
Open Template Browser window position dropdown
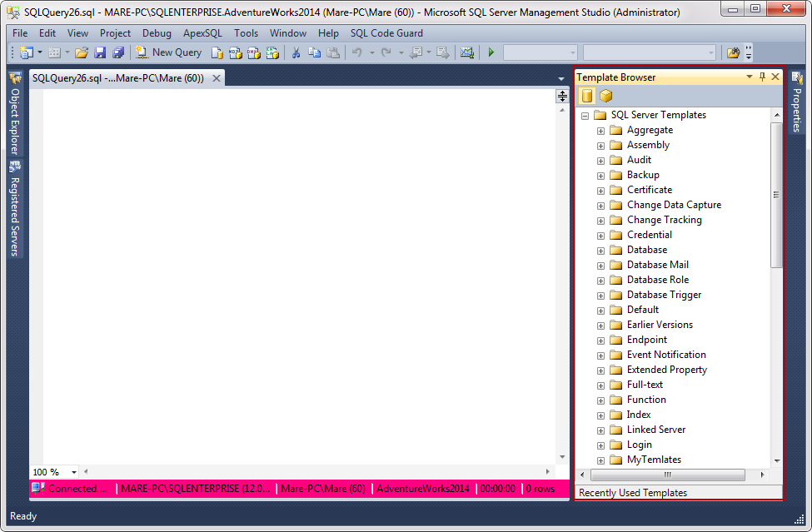(749, 77)
